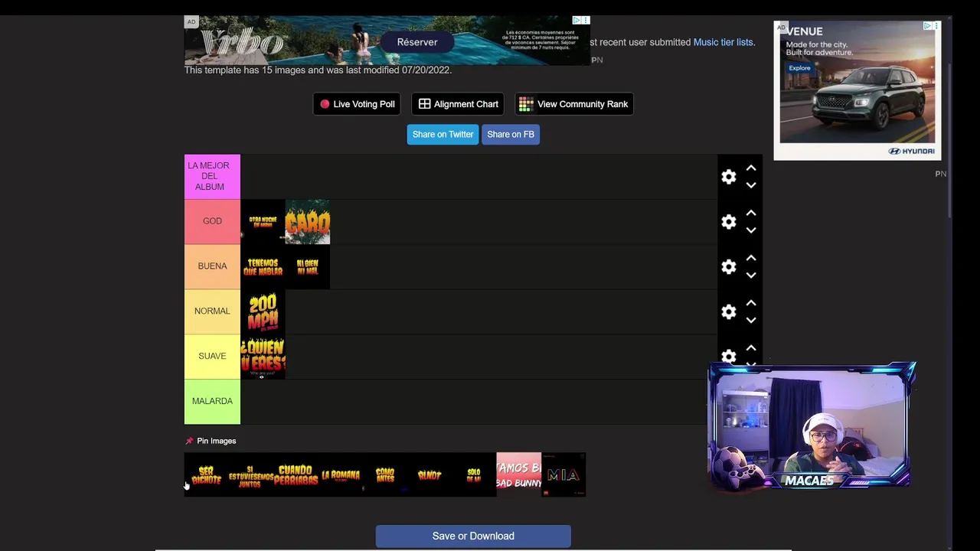Select the LA MEJOR DEL ALBUM pink label
This screenshot has width=980, height=551.
(x=212, y=177)
